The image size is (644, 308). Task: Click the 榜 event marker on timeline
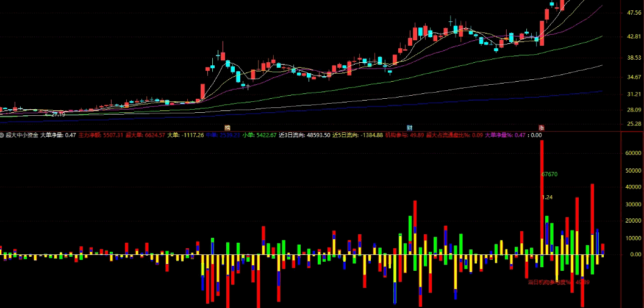[227, 127]
